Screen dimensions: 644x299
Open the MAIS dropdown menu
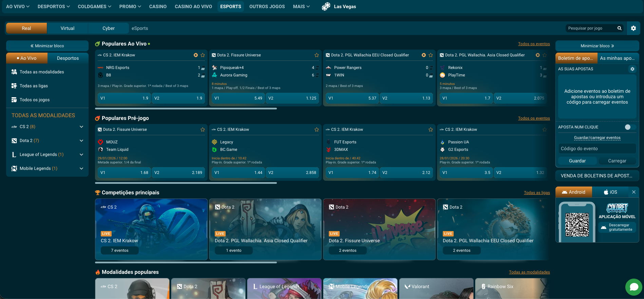[x=301, y=6]
